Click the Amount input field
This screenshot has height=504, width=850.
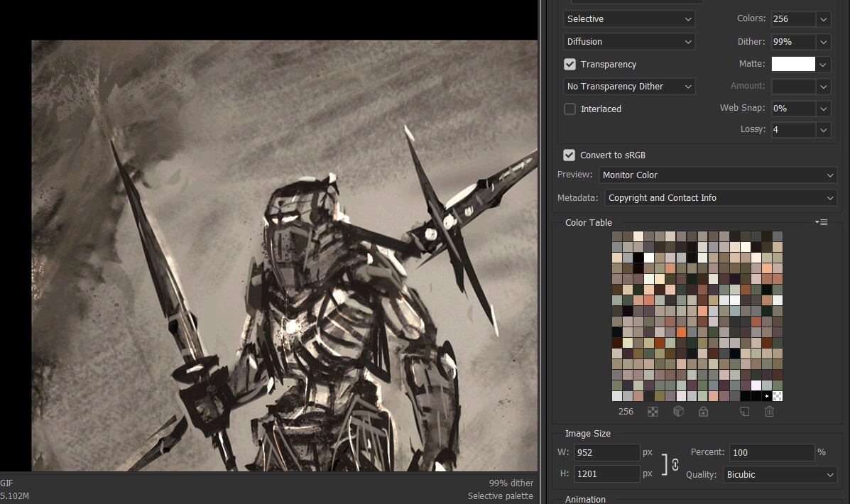pyautogui.click(x=793, y=86)
